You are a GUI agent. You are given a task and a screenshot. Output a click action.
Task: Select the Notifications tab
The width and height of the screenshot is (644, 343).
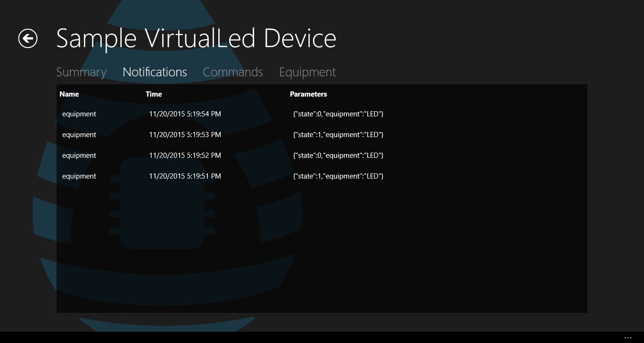tap(155, 72)
